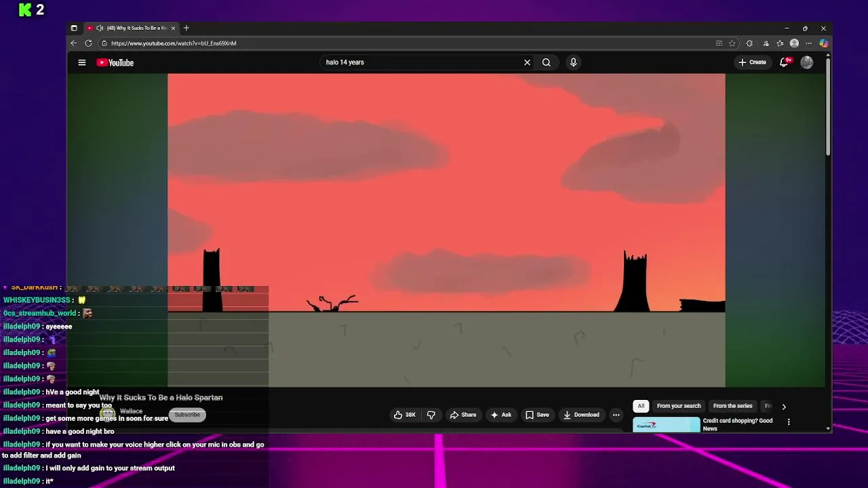Add this page to favorites star
The height and width of the screenshot is (488, 868).
[x=732, y=43]
